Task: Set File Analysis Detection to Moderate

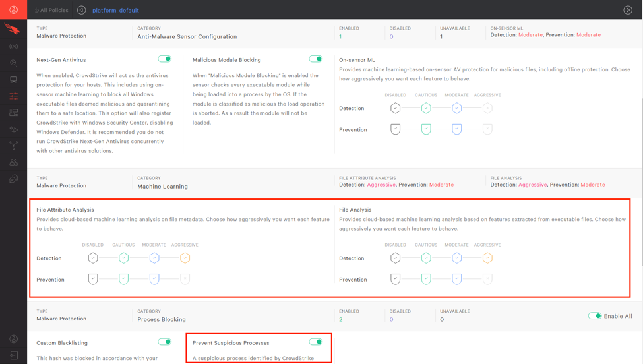Action: 457,258
